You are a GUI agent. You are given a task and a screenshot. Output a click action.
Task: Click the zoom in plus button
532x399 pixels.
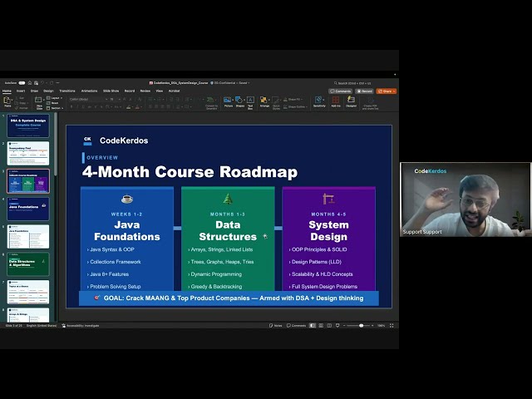point(372,326)
